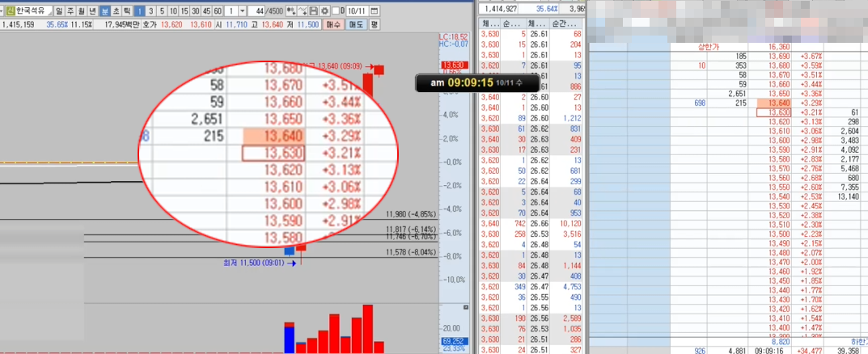This screenshot has height=354, width=868.
Task: Click the 평 button beside 매도
Action: pos(375,24)
